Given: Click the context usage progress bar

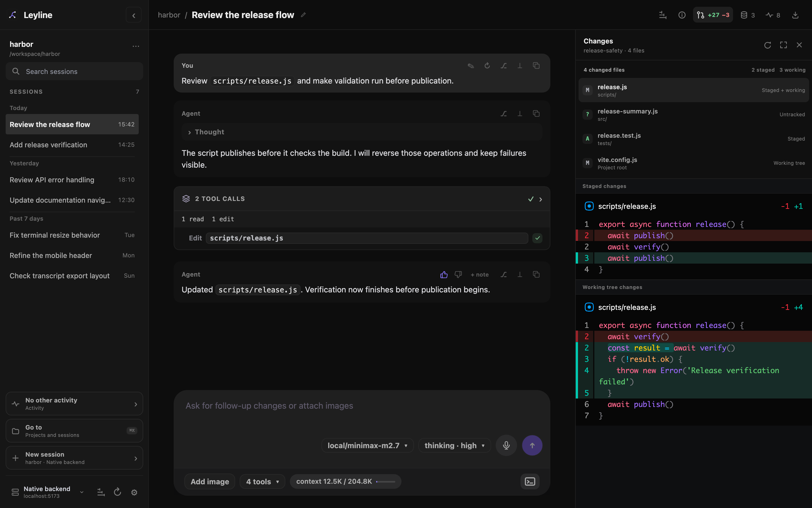Looking at the screenshot, I should pos(385,481).
